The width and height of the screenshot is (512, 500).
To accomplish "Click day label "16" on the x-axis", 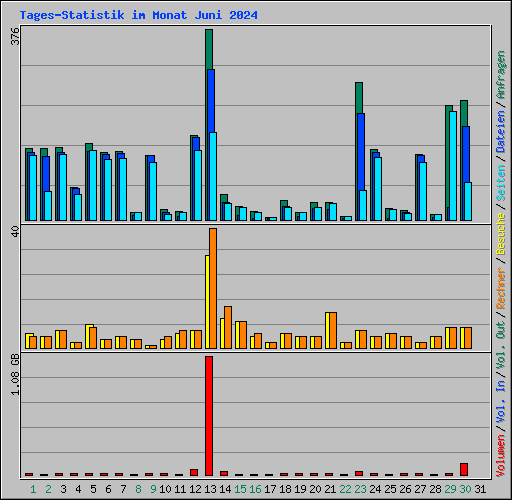I will point(255,489).
